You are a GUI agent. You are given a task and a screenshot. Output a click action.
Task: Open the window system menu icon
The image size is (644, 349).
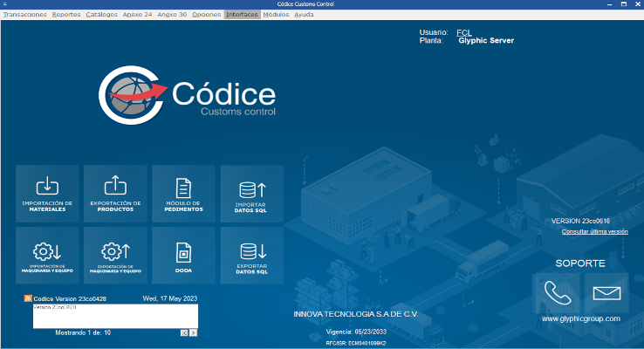5,4
